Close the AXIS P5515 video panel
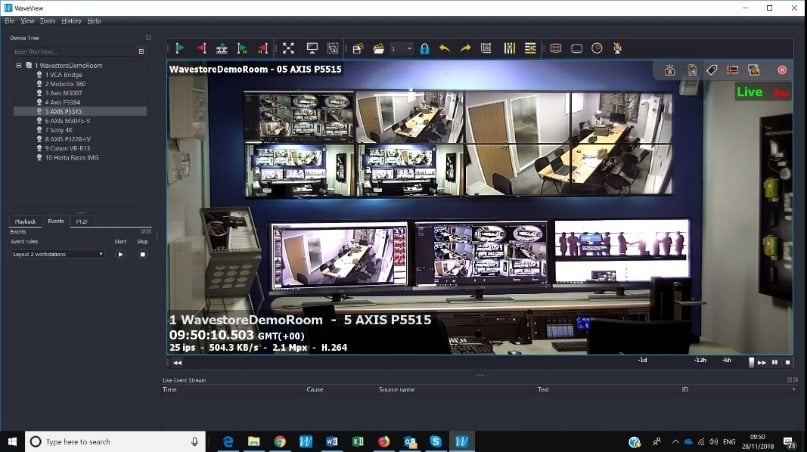 [782, 70]
